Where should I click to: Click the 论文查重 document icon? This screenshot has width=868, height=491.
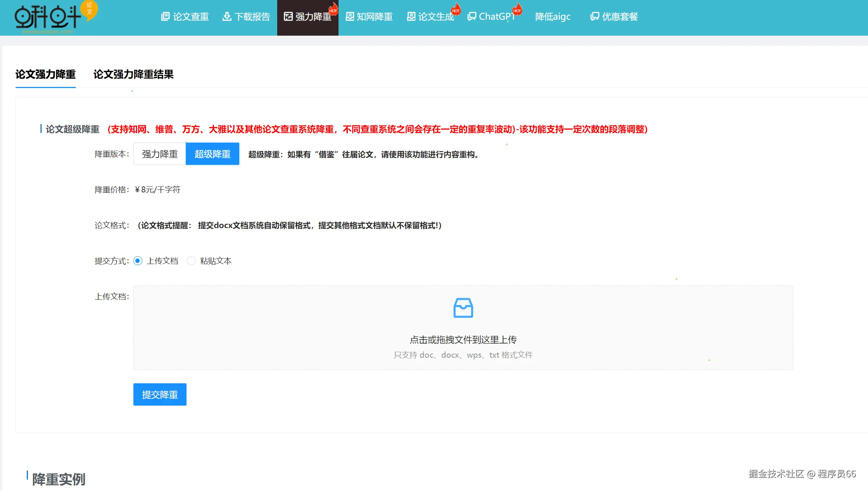coord(165,16)
